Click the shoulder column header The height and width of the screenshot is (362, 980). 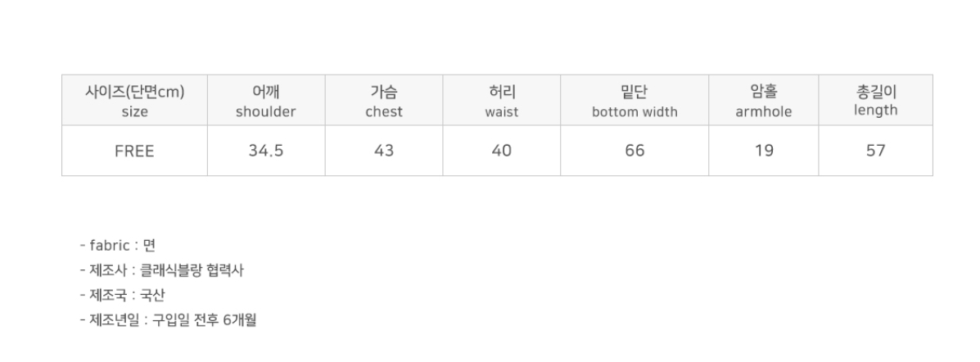[x=265, y=102]
